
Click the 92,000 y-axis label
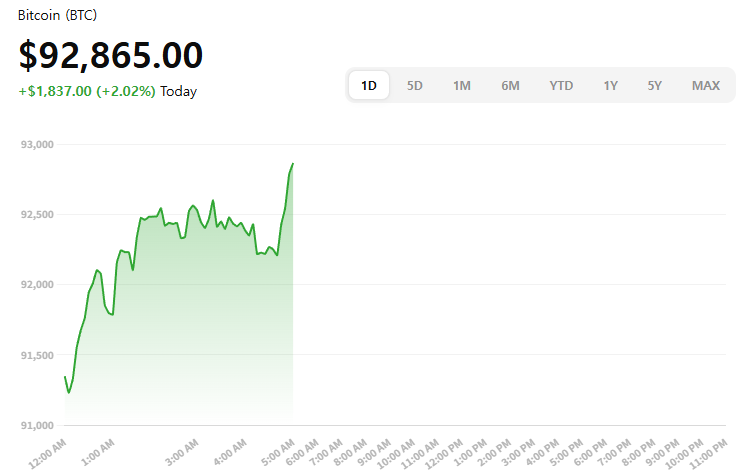[35, 285]
